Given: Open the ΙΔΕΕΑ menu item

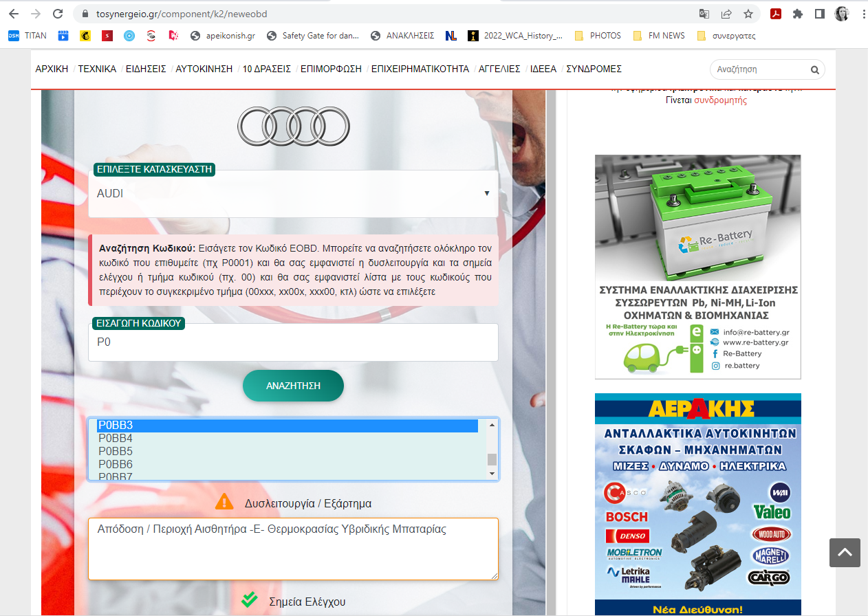Looking at the screenshot, I should point(543,69).
